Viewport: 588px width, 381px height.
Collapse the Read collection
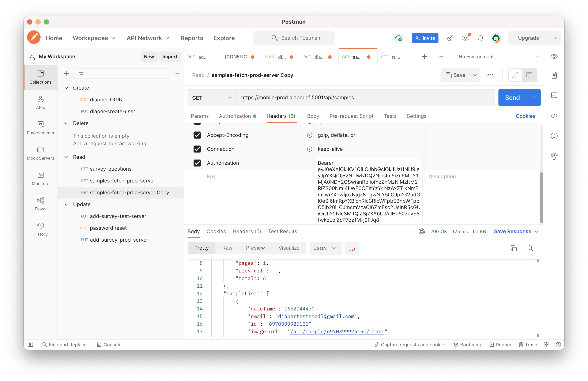(66, 157)
